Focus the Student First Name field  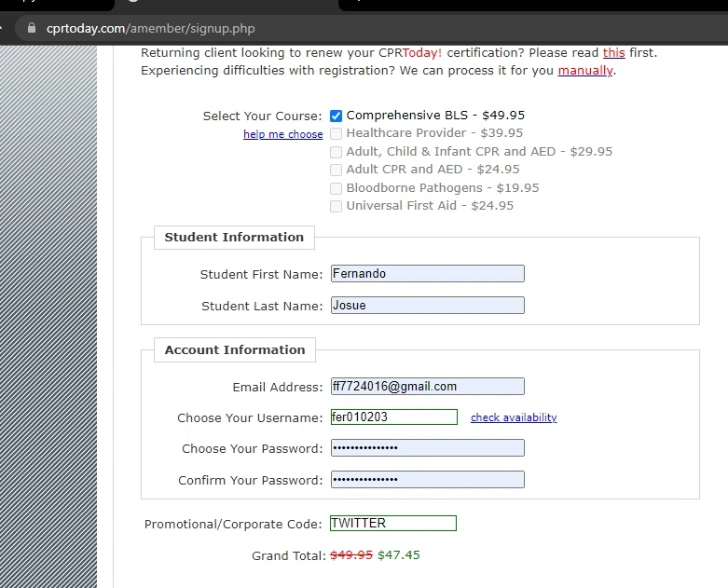[x=428, y=273]
